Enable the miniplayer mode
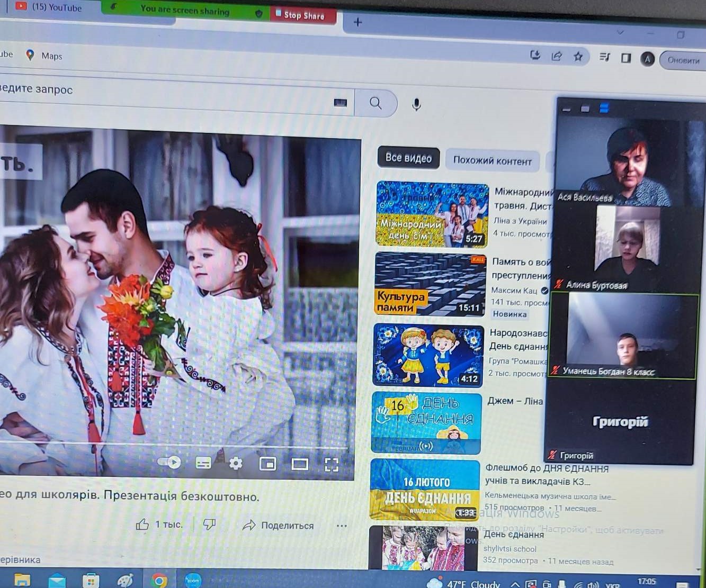This screenshot has width=706, height=588. pyautogui.click(x=267, y=464)
